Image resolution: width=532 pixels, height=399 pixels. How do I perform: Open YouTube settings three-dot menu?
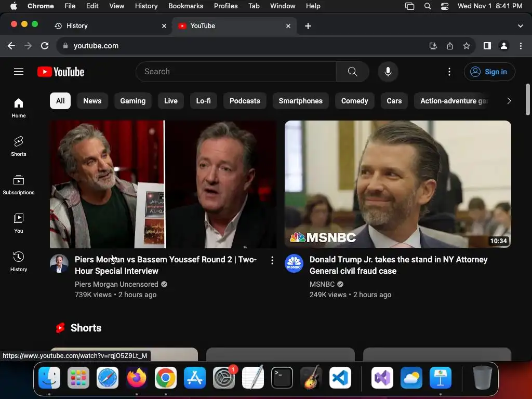[449, 72]
